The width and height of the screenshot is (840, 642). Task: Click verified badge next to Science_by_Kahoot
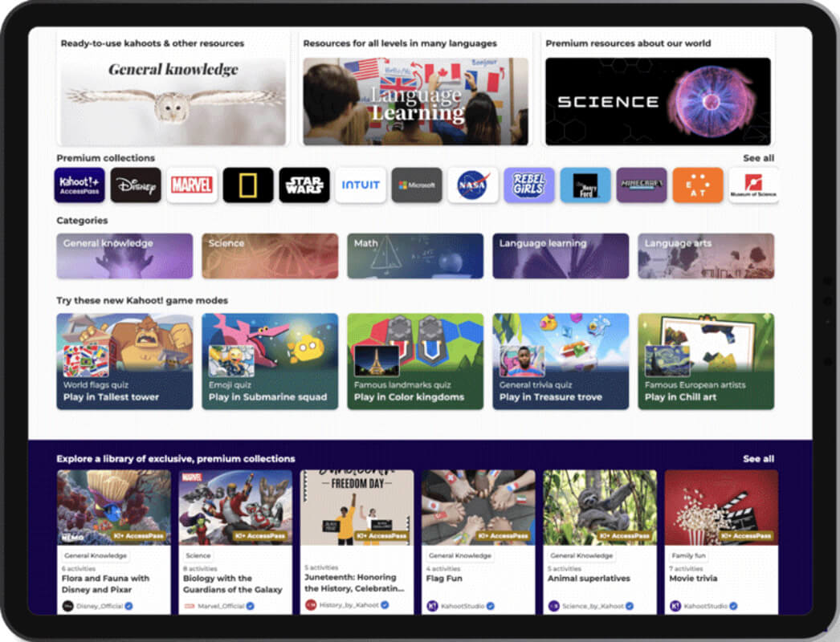click(x=630, y=606)
